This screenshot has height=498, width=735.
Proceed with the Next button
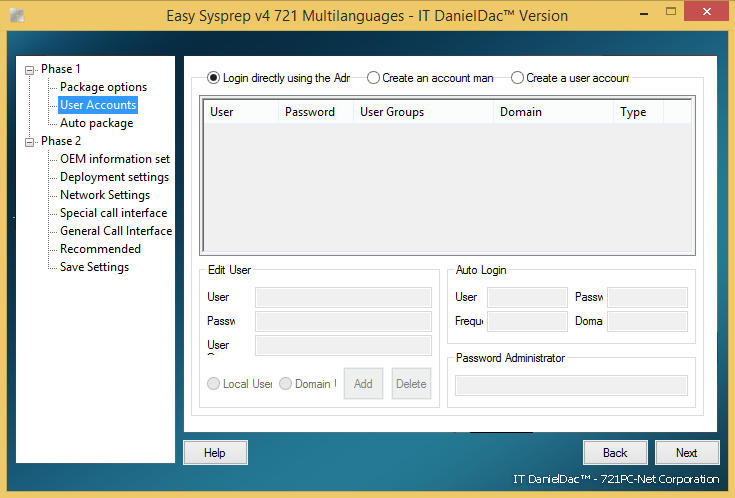[x=687, y=453]
